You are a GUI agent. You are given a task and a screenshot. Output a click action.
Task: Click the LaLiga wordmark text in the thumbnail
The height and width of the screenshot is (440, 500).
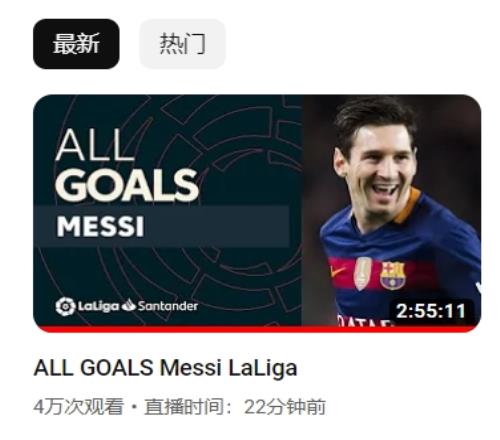(98, 306)
